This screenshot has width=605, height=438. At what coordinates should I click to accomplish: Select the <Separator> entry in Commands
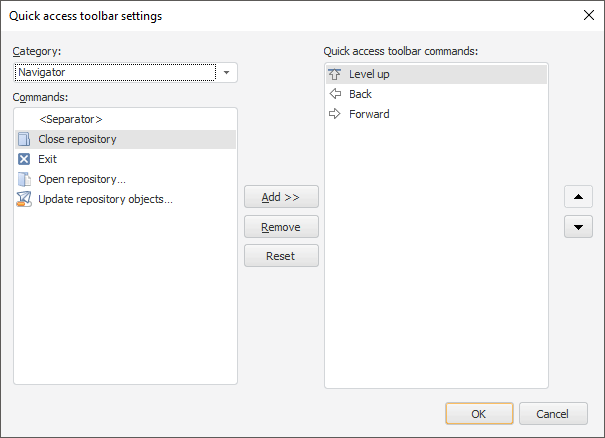click(x=70, y=119)
